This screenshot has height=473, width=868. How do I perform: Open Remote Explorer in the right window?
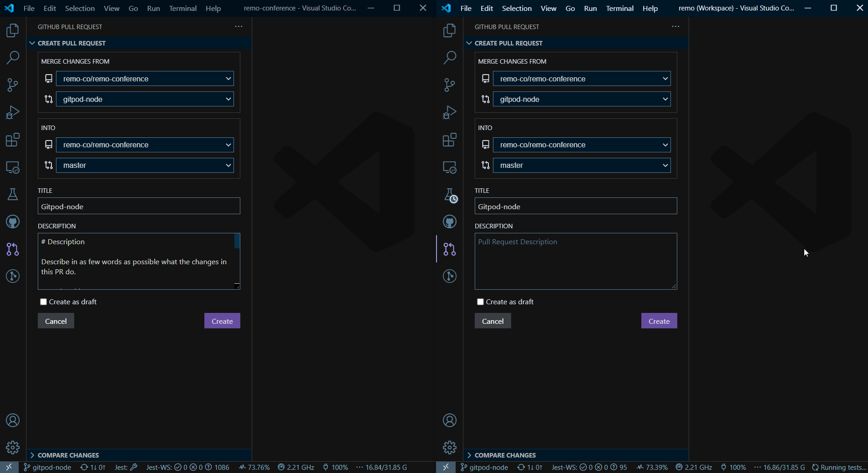[450, 167]
